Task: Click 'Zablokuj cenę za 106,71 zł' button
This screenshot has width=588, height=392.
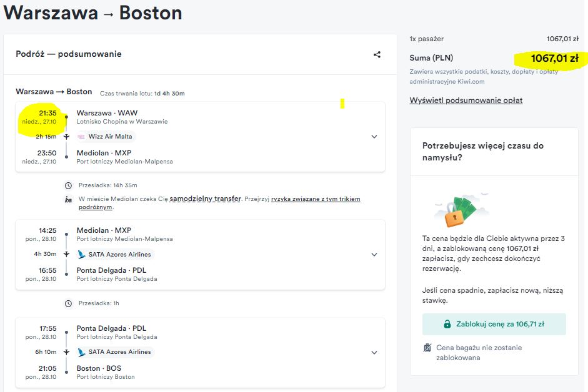Action: coord(494,324)
